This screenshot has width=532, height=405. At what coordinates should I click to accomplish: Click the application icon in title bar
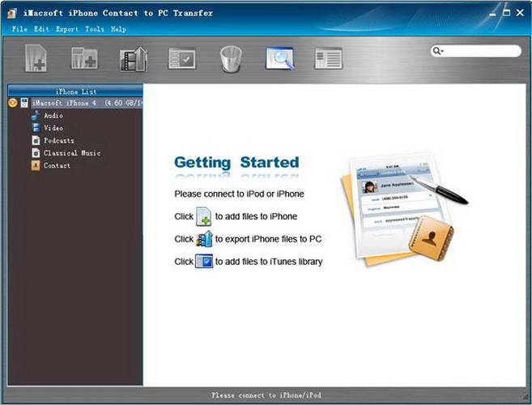point(12,13)
